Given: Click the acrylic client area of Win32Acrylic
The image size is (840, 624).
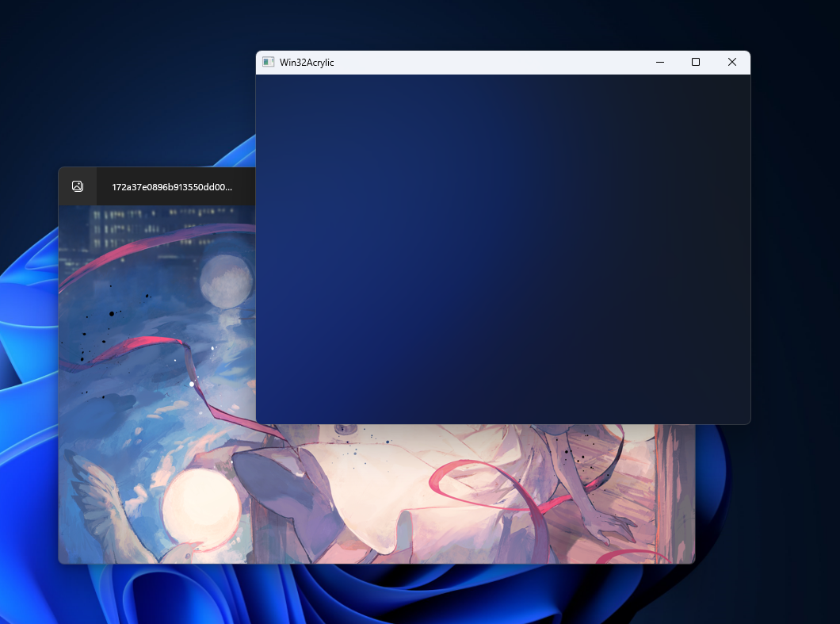Looking at the screenshot, I should coord(503,249).
